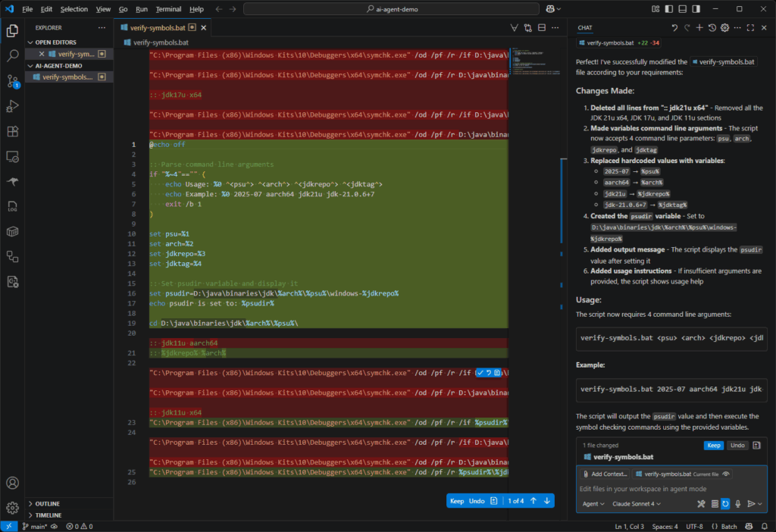
Task: Expand the OUTLINE section
Action: coord(47,503)
